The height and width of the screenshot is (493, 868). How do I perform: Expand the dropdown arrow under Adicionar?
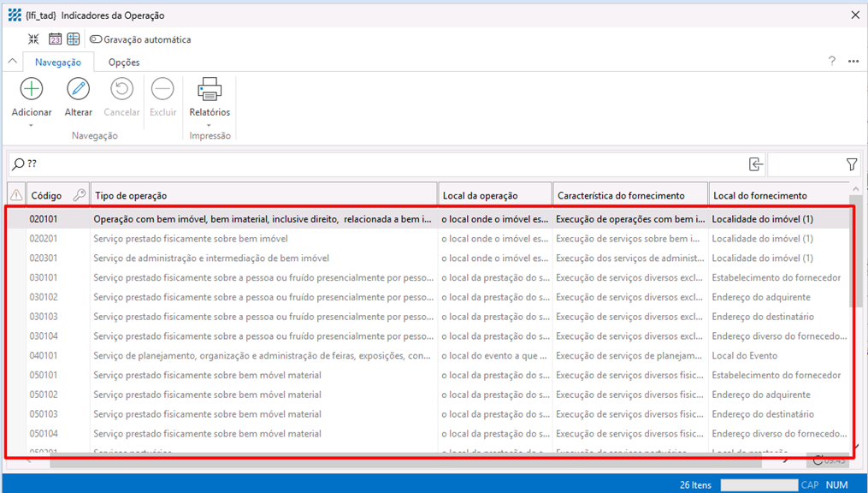click(x=32, y=125)
